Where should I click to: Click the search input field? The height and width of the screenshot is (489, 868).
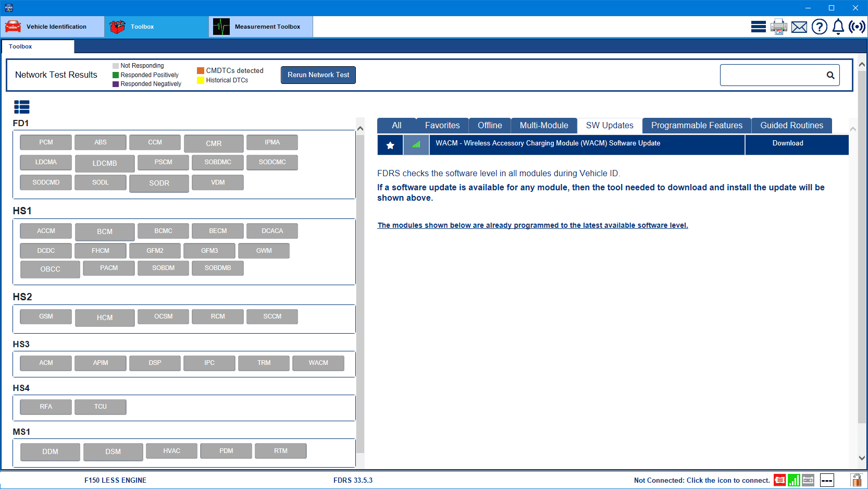[x=772, y=75]
